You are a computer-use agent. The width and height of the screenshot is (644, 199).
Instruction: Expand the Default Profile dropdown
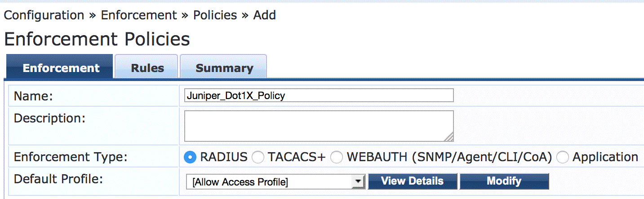[358, 182]
